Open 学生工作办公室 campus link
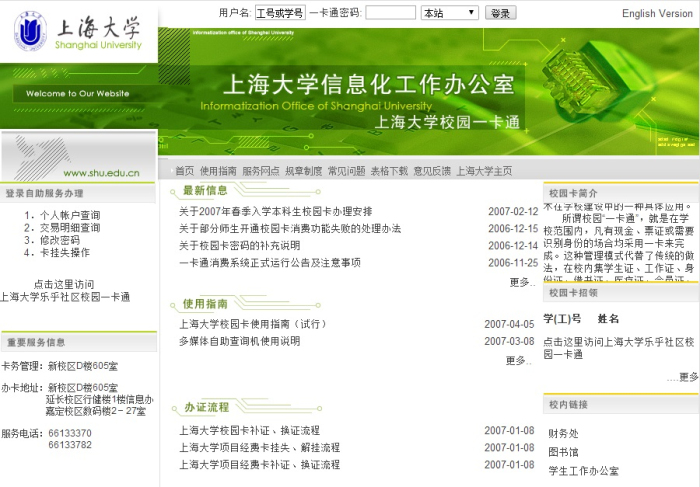700x487 pixels. 583,471
